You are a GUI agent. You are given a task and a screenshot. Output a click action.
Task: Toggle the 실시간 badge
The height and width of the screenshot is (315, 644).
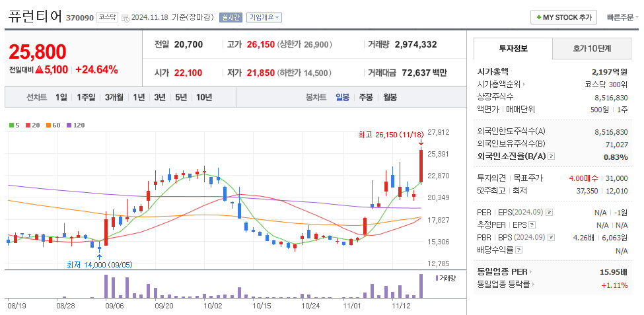point(231,18)
